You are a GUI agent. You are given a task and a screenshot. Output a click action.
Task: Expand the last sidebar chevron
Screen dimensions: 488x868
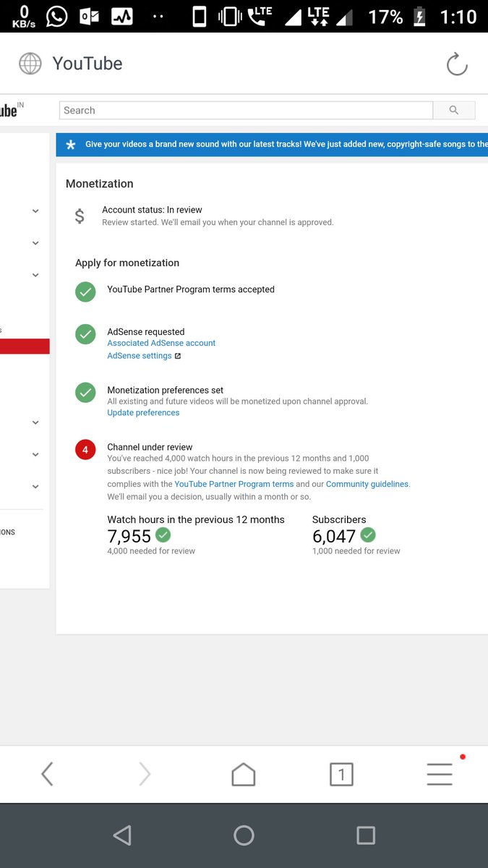click(35, 487)
